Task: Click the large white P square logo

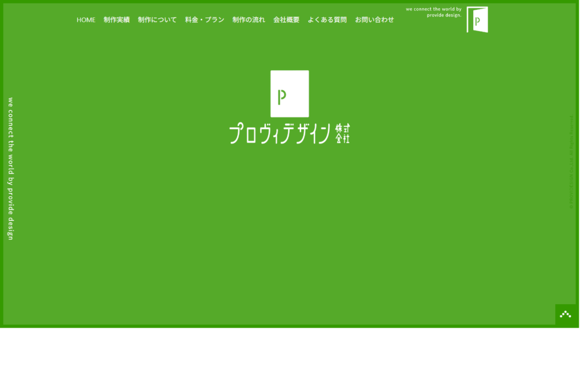Action: [x=289, y=93]
